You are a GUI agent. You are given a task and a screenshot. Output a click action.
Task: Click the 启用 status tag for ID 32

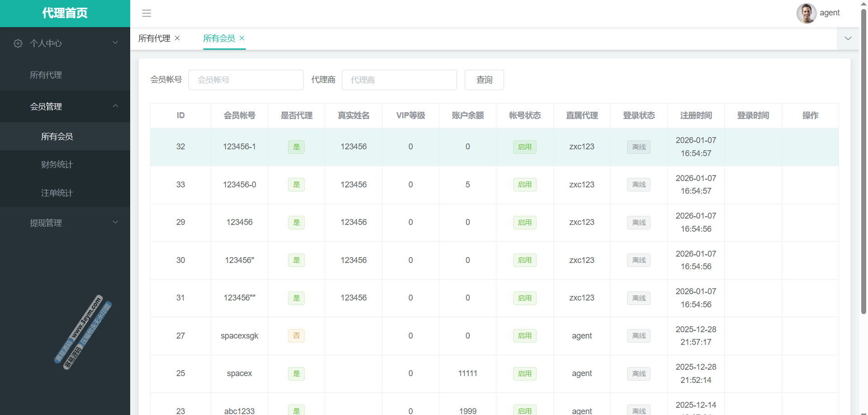pyautogui.click(x=524, y=147)
